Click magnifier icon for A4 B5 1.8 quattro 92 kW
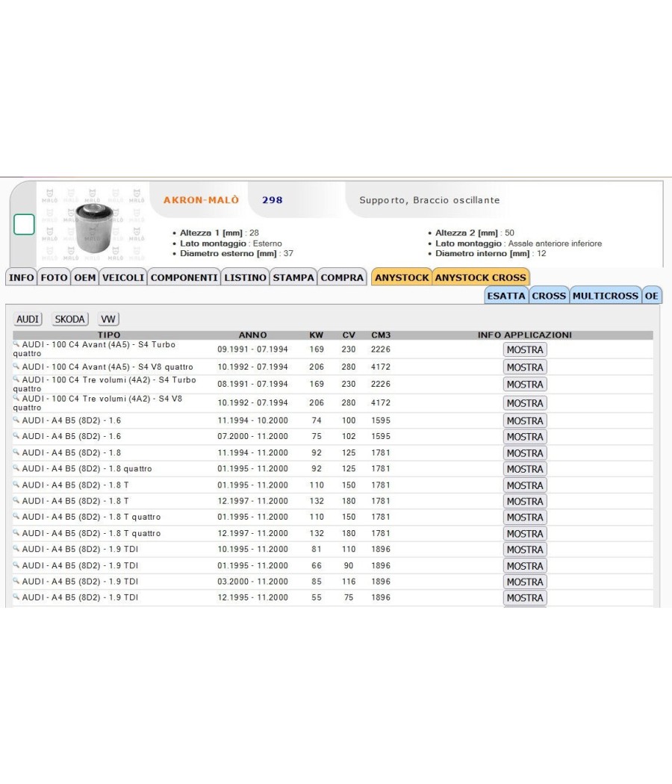672x784 pixels. (16, 468)
